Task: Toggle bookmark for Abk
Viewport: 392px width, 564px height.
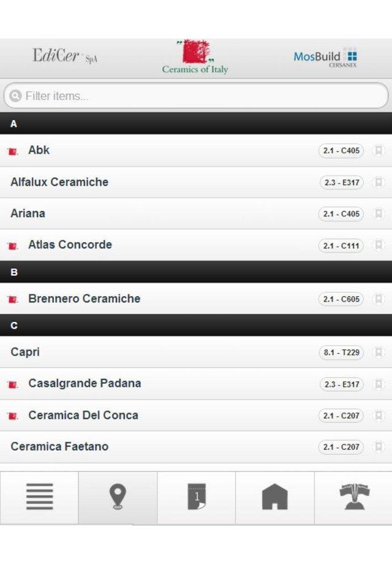Action: pos(379,151)
